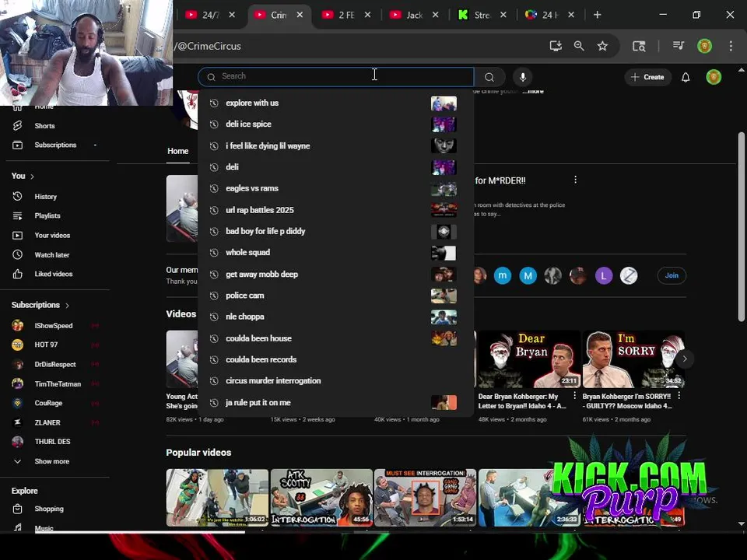Select suggestion i feel like dying lil wayne
The image size is (747, 560).
(336, 145)
